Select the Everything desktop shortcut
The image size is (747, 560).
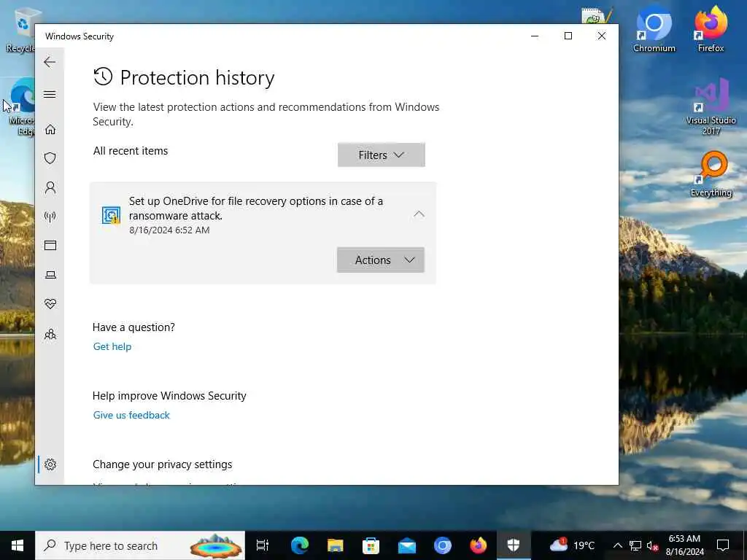click(711, 174)
